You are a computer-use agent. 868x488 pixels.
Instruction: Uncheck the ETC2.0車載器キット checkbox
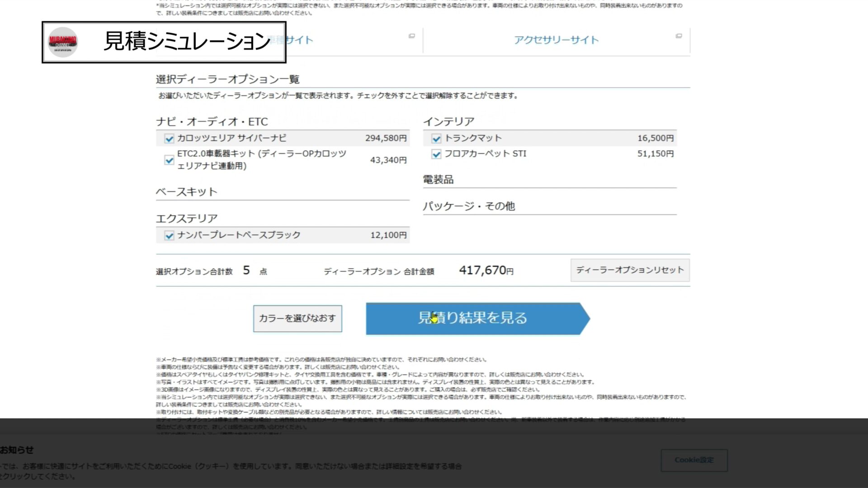(x=169, y=160)
